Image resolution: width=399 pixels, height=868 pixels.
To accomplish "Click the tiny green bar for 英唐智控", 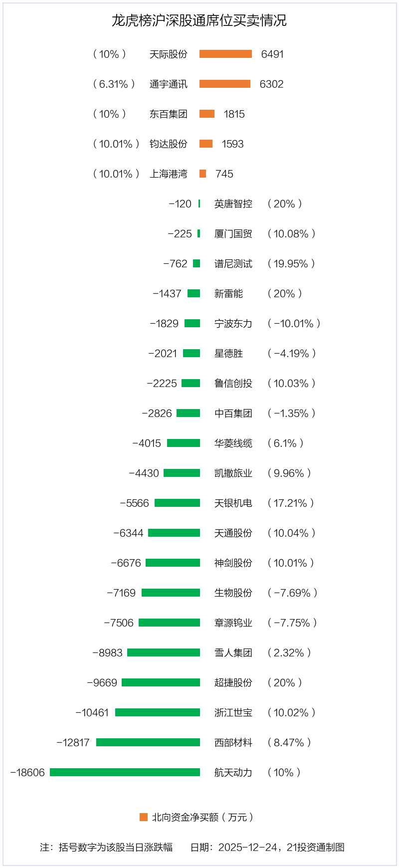I will [199, 204].
